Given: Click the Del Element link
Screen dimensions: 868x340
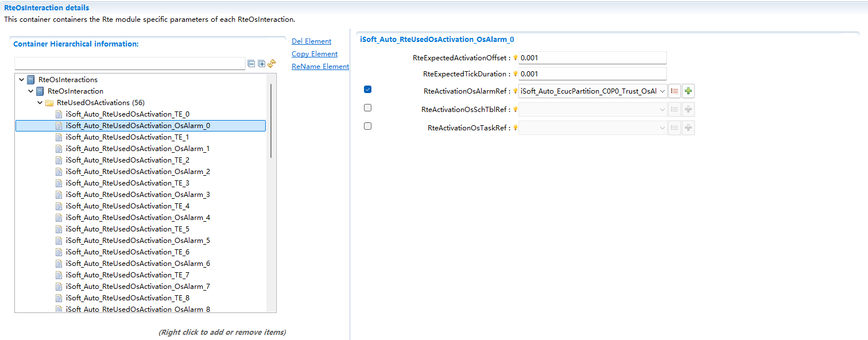Looking at the screenshot, I should tap(311, 41).
